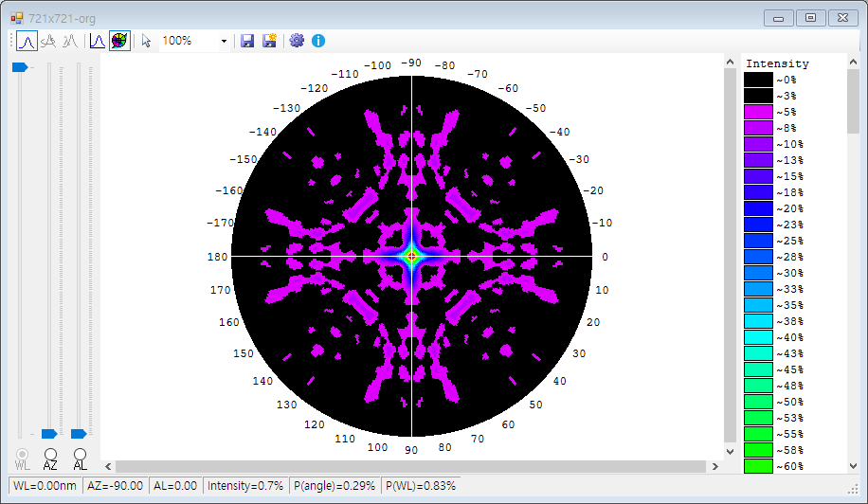Click the ~40% cyan color swatch
The height and width of the screenshot is (504, 868).
click(x=758, y=337)
